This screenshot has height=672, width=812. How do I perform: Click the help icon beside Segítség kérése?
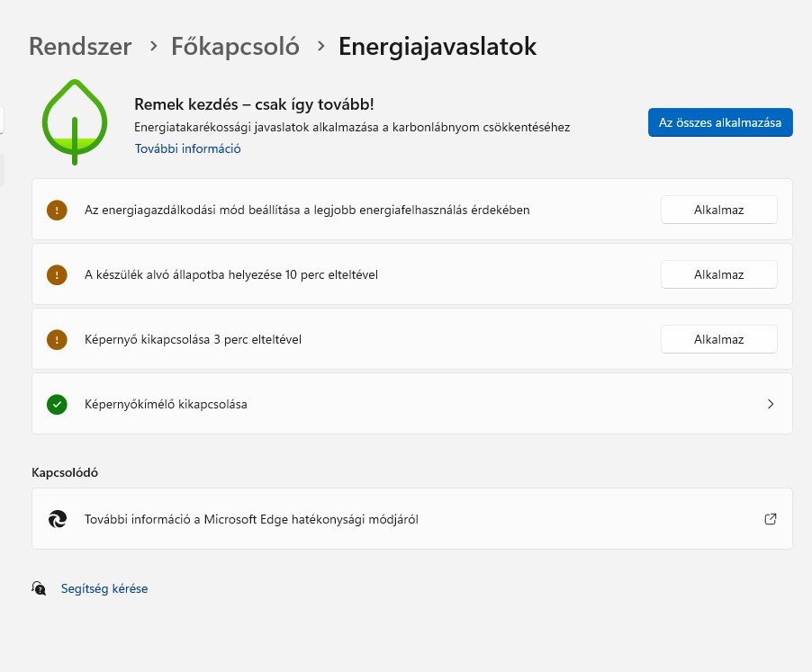pos(39,588)
